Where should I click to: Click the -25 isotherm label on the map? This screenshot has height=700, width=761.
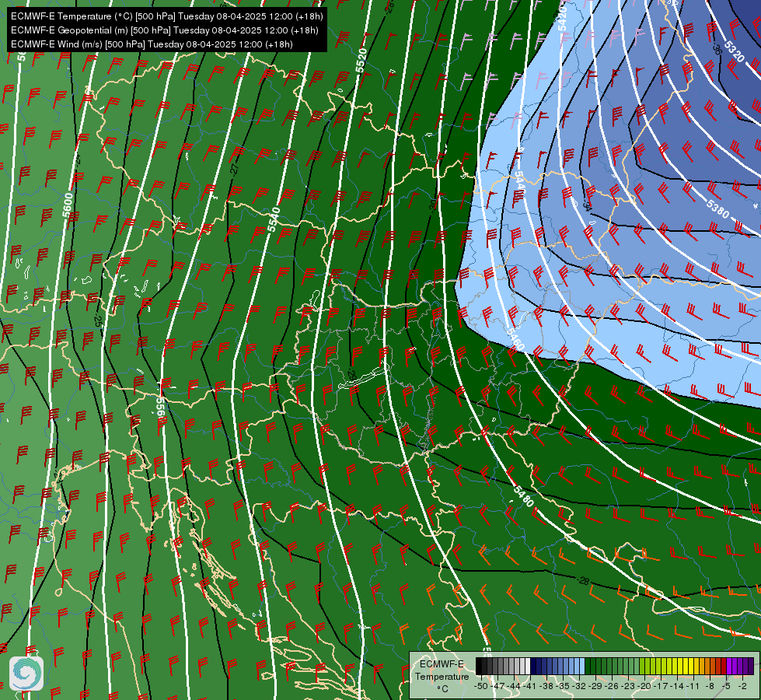tap(97, 320)
